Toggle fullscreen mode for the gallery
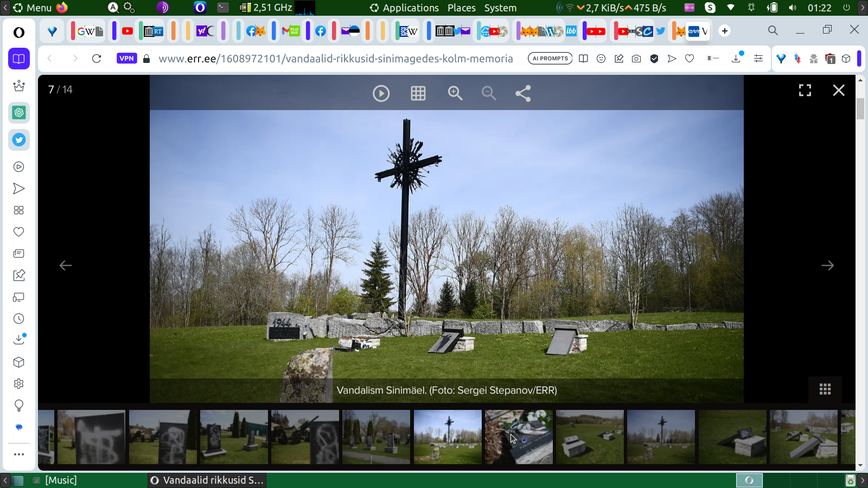This screenshot has width=868, height=488. 805,91
